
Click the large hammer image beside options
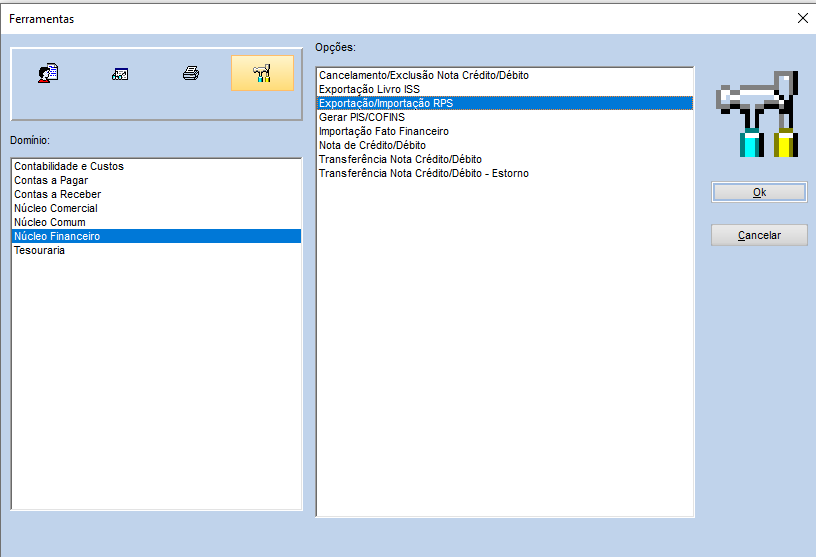click(757, 114)
